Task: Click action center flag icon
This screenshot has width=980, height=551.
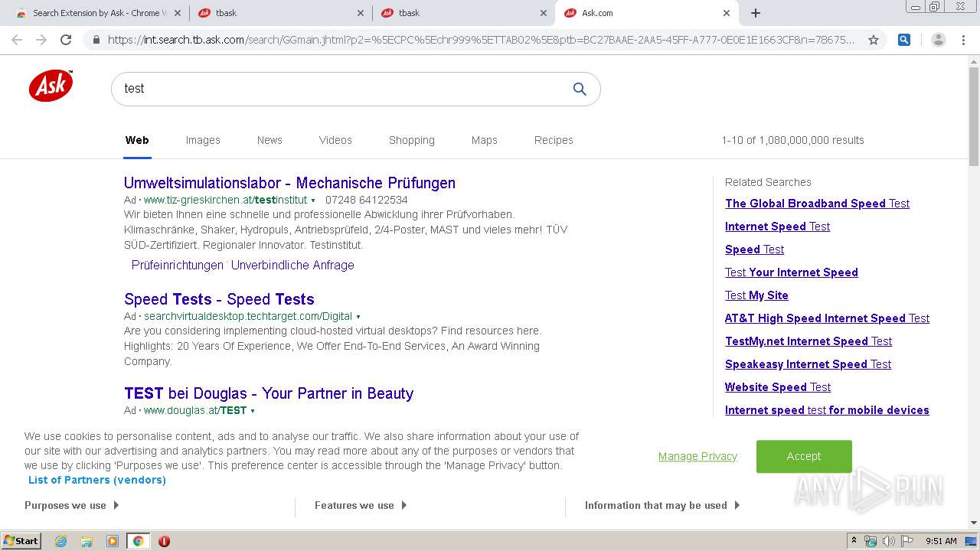Action: pos(907,541)
